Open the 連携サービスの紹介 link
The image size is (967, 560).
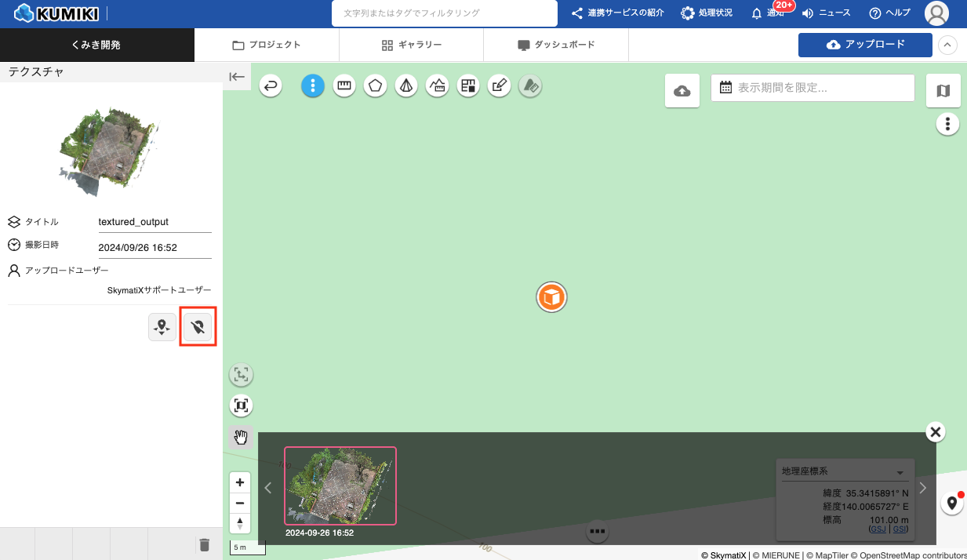click(x=617, y=13)
